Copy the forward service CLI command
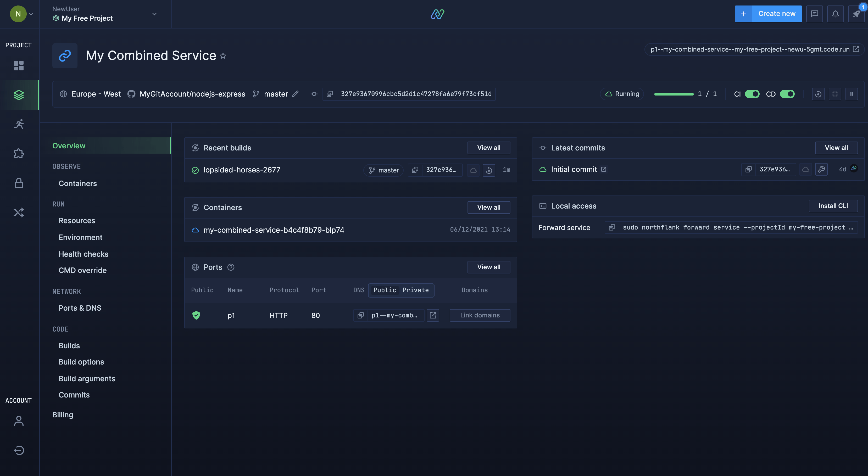 tap(612, 228)
